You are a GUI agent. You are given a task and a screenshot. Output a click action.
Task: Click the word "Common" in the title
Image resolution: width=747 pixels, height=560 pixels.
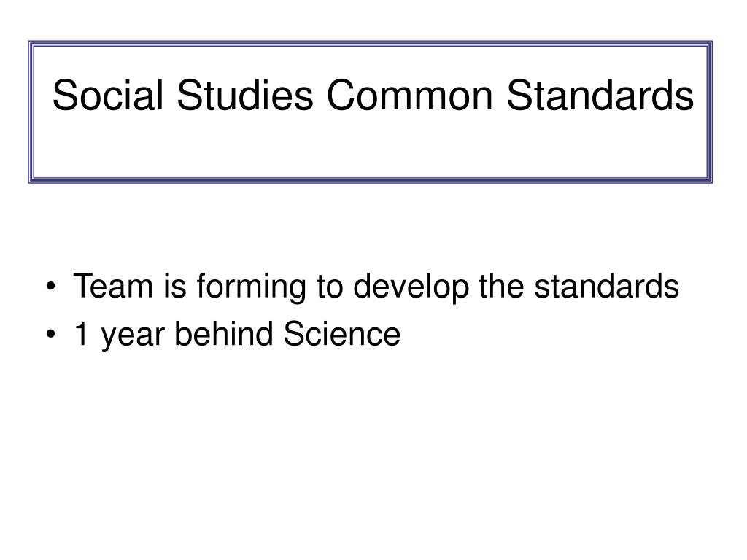point(409,96)
